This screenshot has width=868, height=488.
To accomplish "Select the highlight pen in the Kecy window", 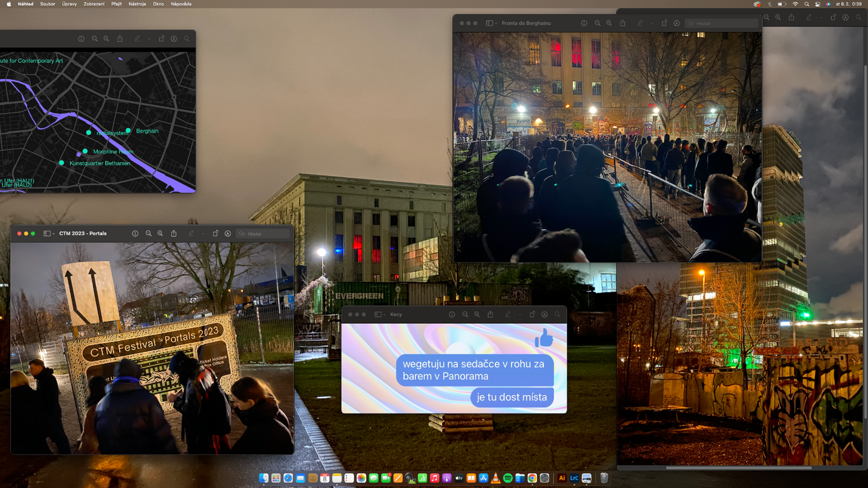I will point(508,314).
